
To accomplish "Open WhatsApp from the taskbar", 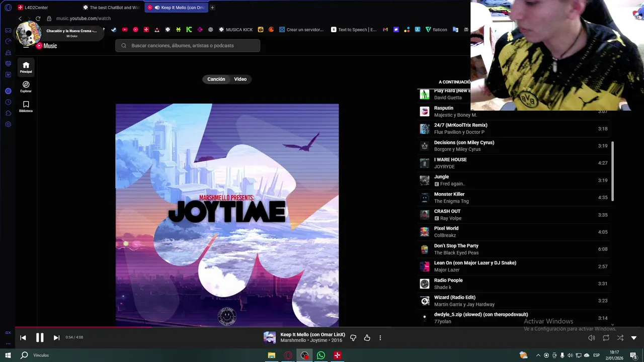I will click(x=321, y=355).
